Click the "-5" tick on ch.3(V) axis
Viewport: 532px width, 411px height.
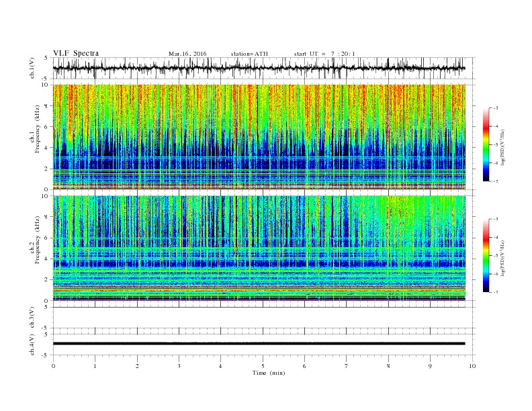point(46,328)
